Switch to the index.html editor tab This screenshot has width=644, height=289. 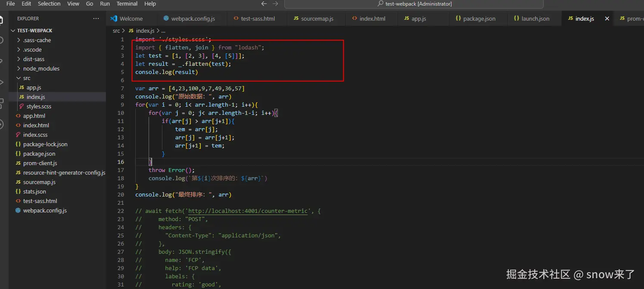pyautogui.click(x=372, y=18)
